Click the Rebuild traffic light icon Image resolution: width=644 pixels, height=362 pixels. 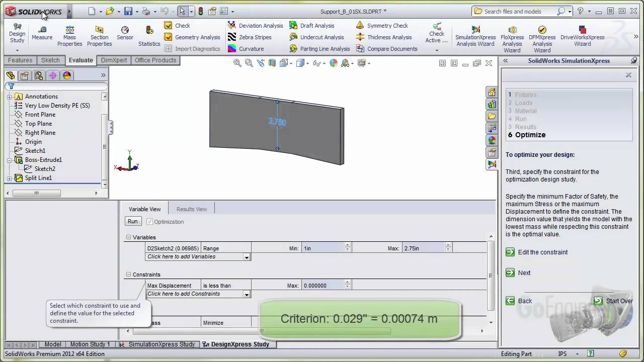[201, 11]
